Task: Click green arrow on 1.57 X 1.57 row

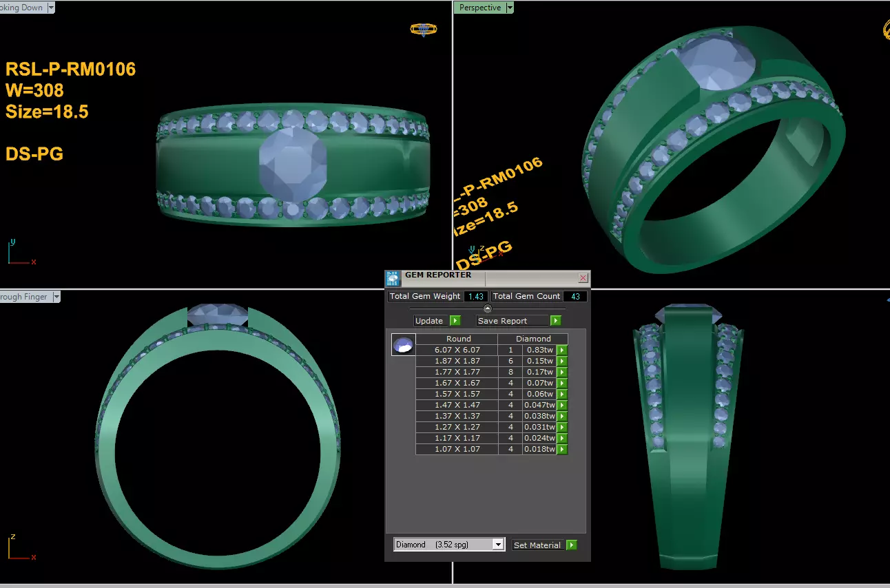Action: (x=562, y=394)
